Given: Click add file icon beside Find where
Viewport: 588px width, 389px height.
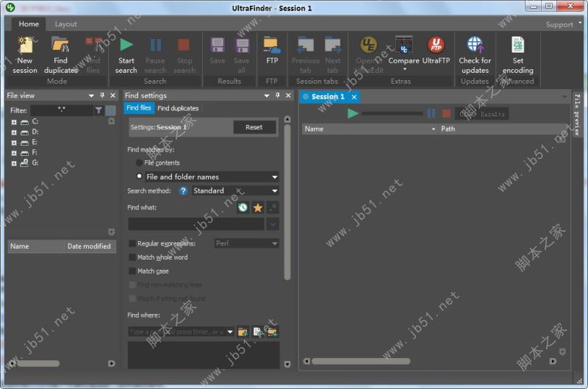Looking at the screenshot, I should (x=258, y=332).
